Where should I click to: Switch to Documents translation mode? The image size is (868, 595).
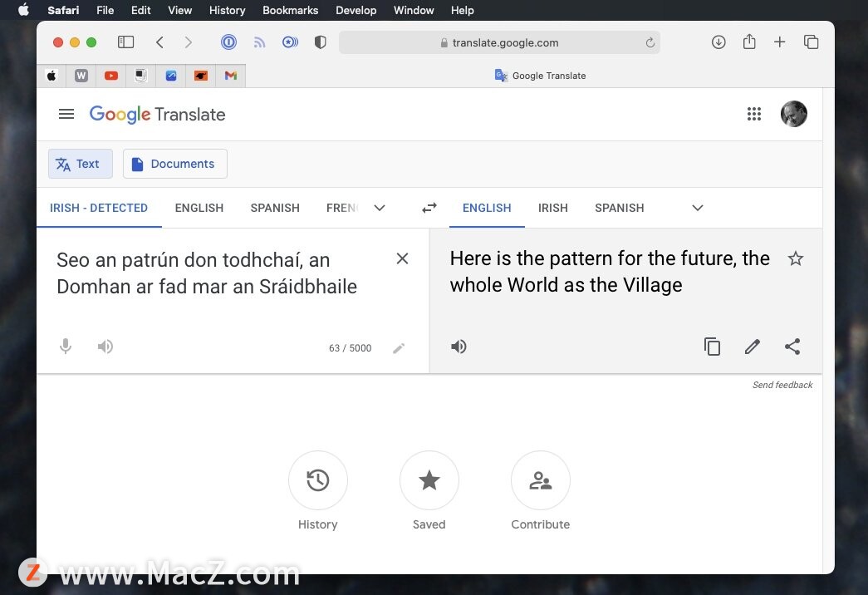[175, 164]
